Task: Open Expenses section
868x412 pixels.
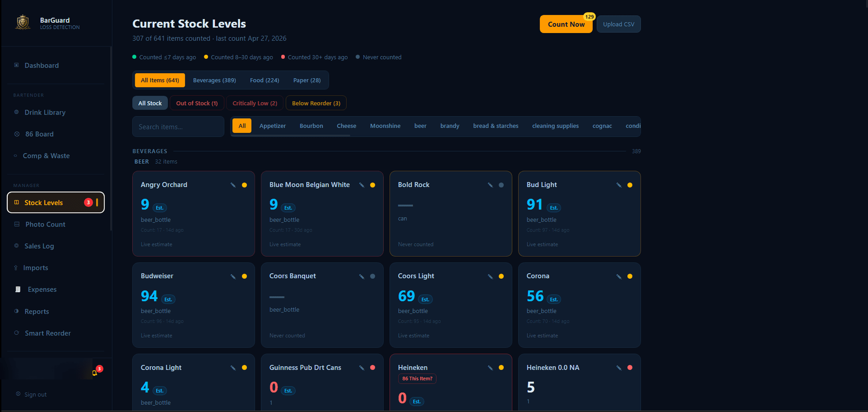Action: tap(56, 289)
